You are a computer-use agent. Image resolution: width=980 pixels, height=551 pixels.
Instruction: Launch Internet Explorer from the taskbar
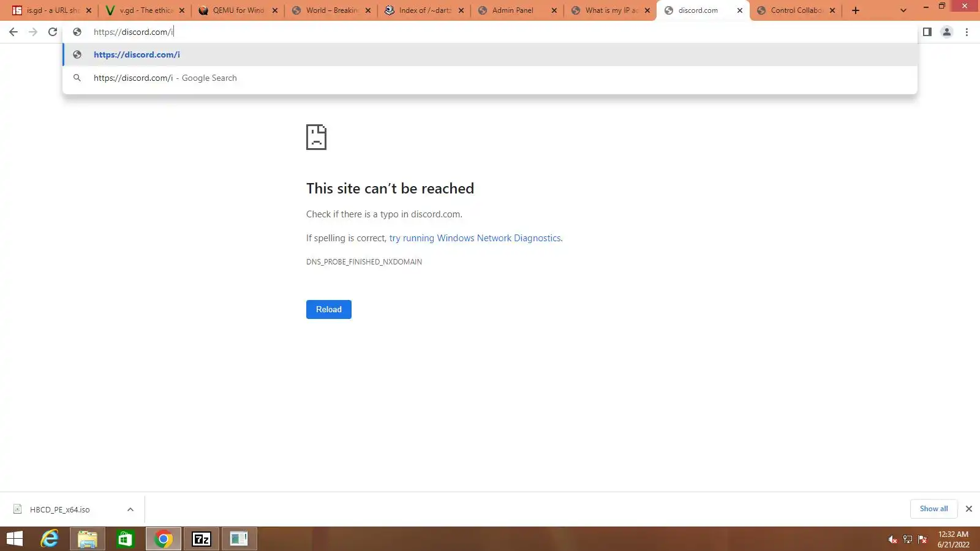[50, 539]
